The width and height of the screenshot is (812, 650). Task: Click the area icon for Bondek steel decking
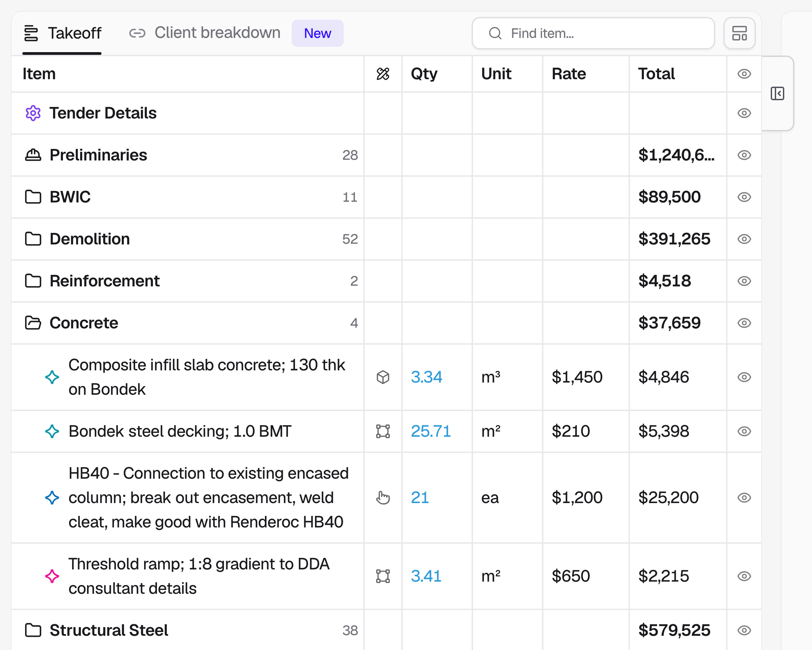point(383,431)
